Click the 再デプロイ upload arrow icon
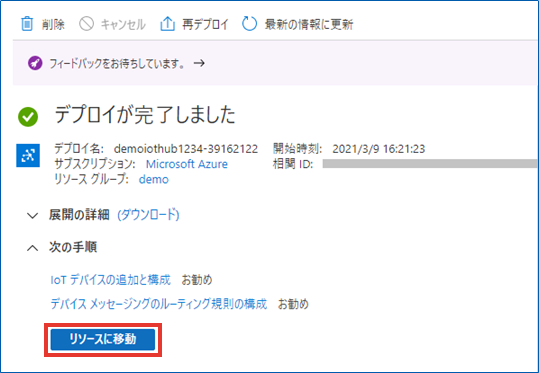This screenshot has width=539, height=373. (167, 24)
